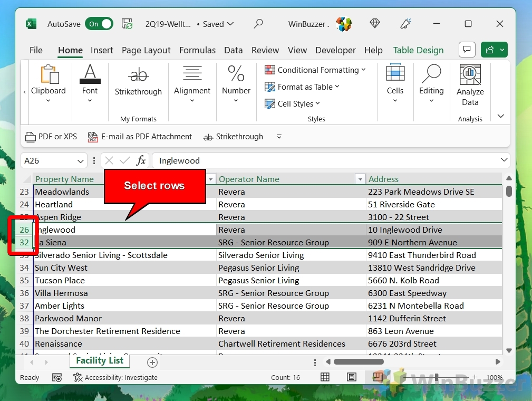Switch to Normal view in status bar
Image resolution: width=532 pixels, height=401 pixels.
tap(325, 377)
